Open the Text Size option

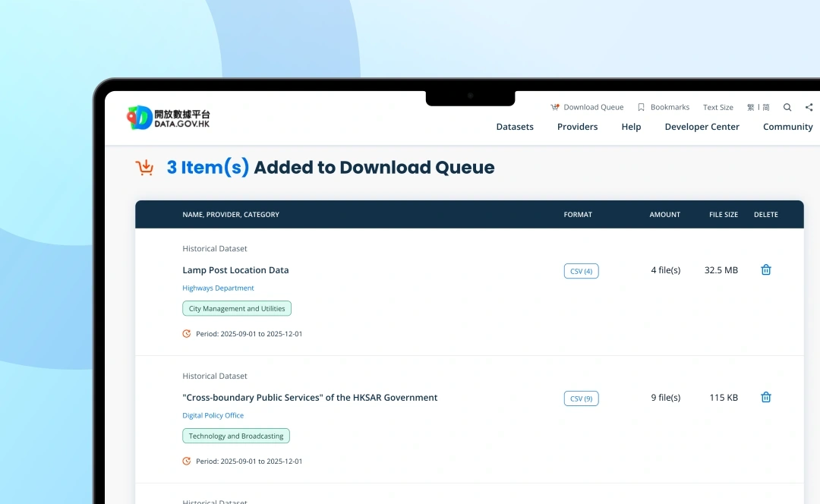pos(718,107)
